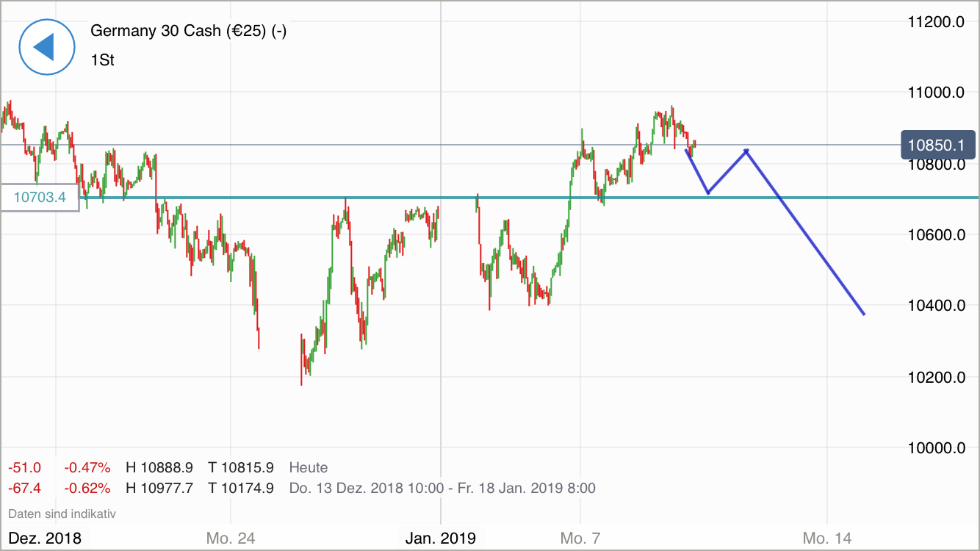Click the 10850.1 current price tag
The width and height of the screenshot is (980, 551).
(937, 145)
